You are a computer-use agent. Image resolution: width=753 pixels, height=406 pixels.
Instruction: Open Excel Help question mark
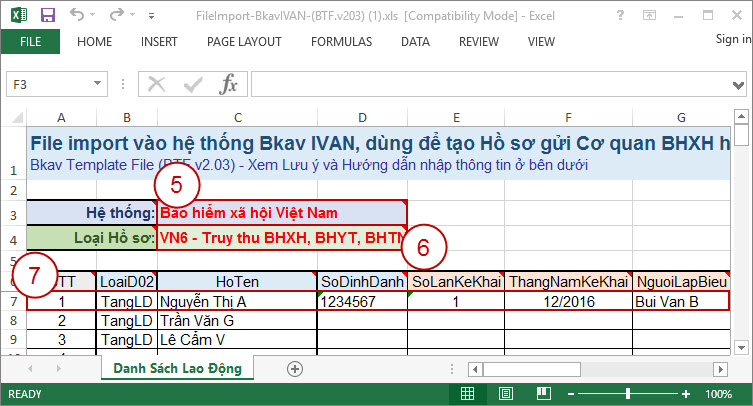pos(620,15)
